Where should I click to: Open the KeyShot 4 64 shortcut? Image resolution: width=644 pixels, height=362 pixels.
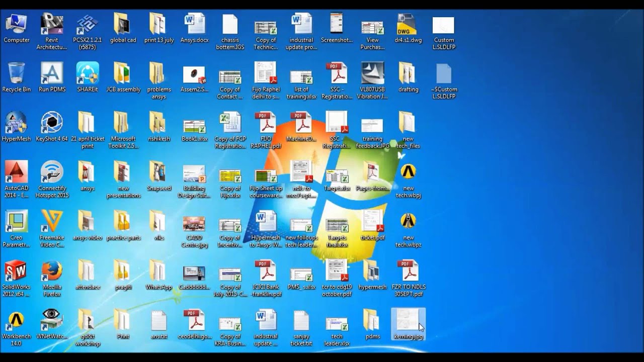tap(52, 127)
